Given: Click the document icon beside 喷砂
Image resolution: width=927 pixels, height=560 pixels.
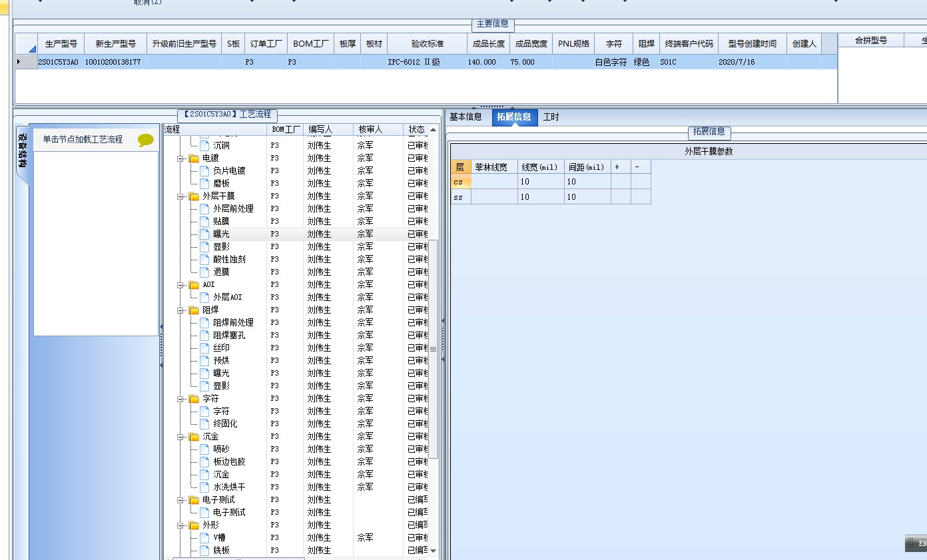Looking at the screenshot, I should [204, 449].
